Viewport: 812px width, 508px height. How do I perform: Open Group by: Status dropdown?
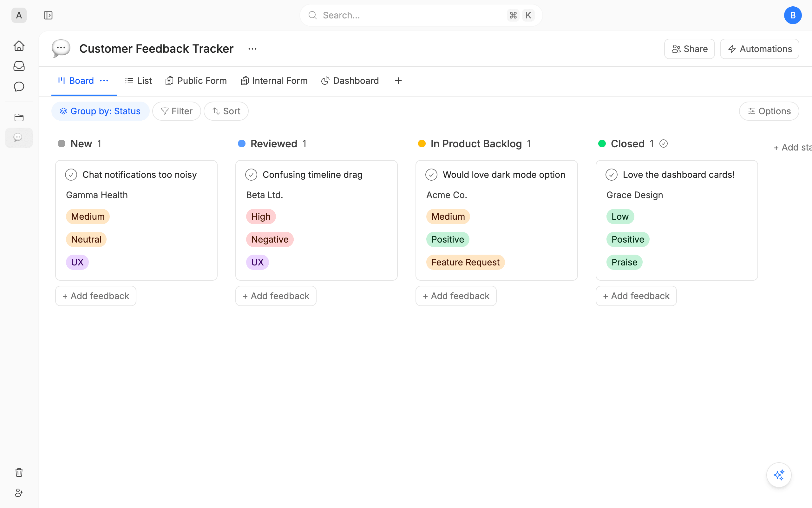(x=100, y=111)
